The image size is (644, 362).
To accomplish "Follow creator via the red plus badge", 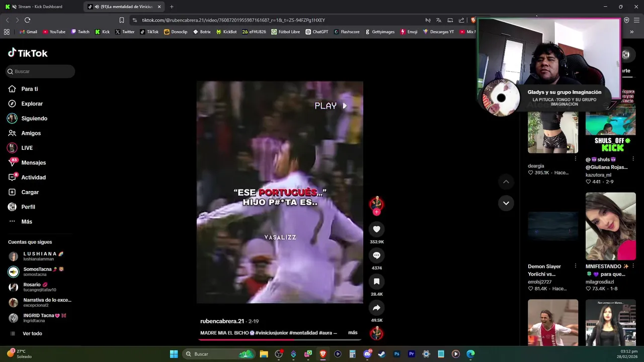I will (376, 212).
